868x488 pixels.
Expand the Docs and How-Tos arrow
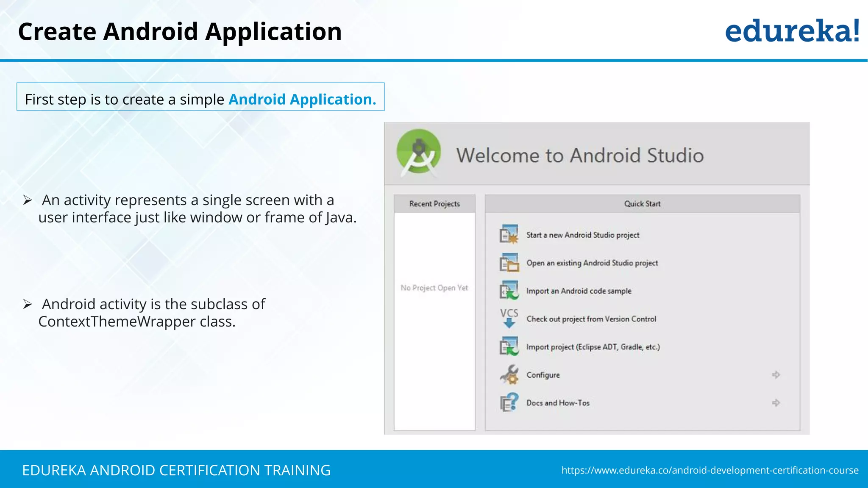click(x=776, y=402)
